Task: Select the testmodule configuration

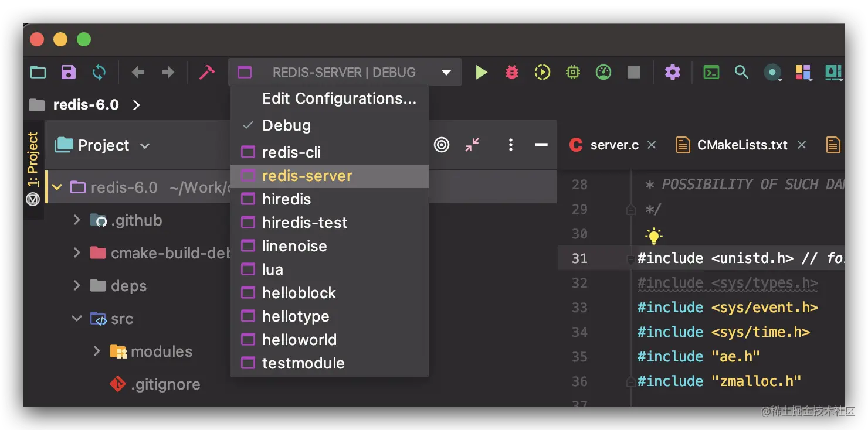Action: pos(330,363)
